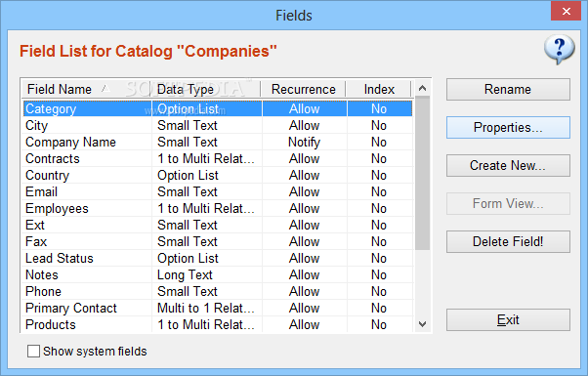588x376 pixels.
Task: Select the Primary Contact field row
Action: [x=218, y=309]
